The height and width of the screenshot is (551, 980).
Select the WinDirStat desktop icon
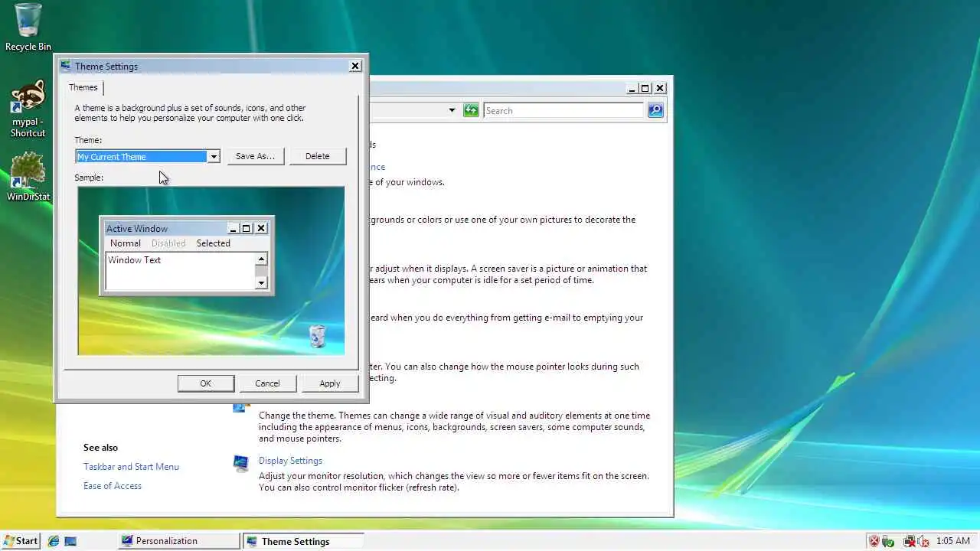pyautogui.click(x=28, y=176)
